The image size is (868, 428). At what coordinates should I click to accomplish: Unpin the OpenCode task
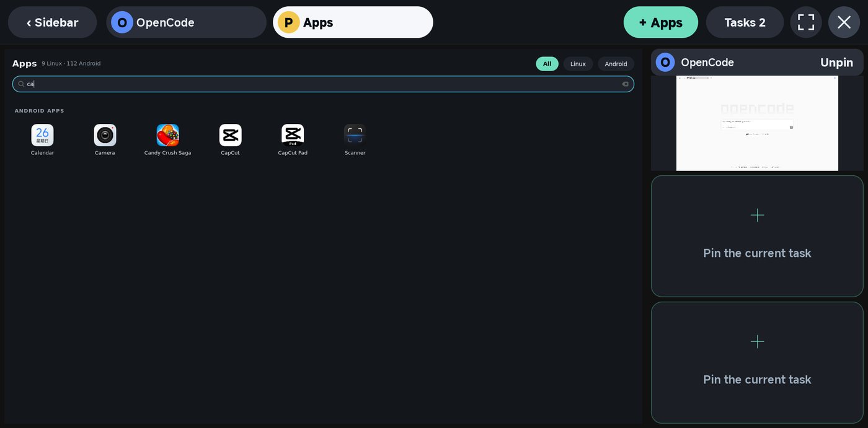click(x=836, y=63)
